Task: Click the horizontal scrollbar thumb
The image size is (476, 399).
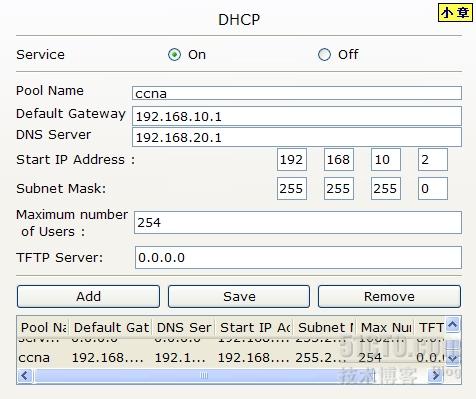Action: [204, 376]
